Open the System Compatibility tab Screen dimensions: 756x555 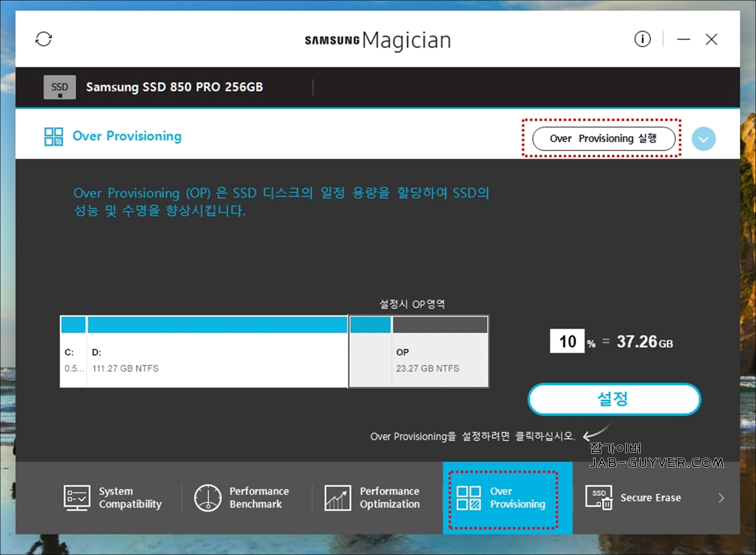click(x=113, y=498)
